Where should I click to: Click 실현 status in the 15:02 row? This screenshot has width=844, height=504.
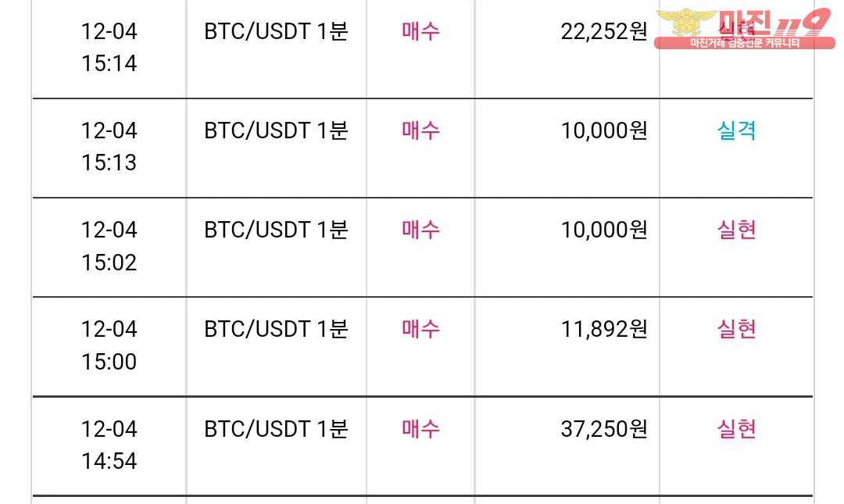tap(737, 230)
